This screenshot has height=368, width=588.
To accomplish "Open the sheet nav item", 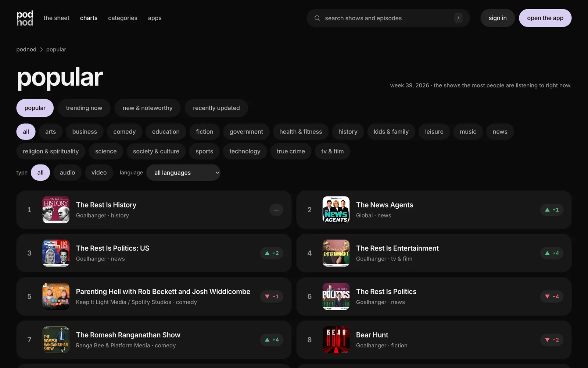I will (x=57, y=18).
